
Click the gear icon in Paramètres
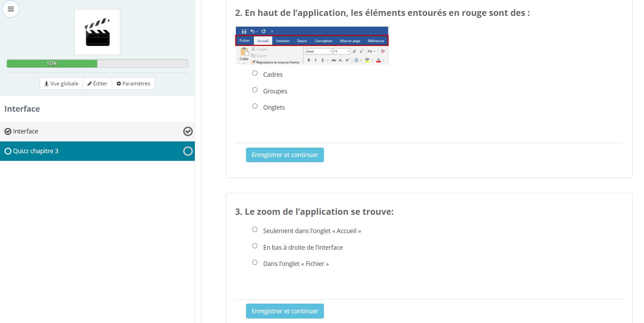pos(118,83)
